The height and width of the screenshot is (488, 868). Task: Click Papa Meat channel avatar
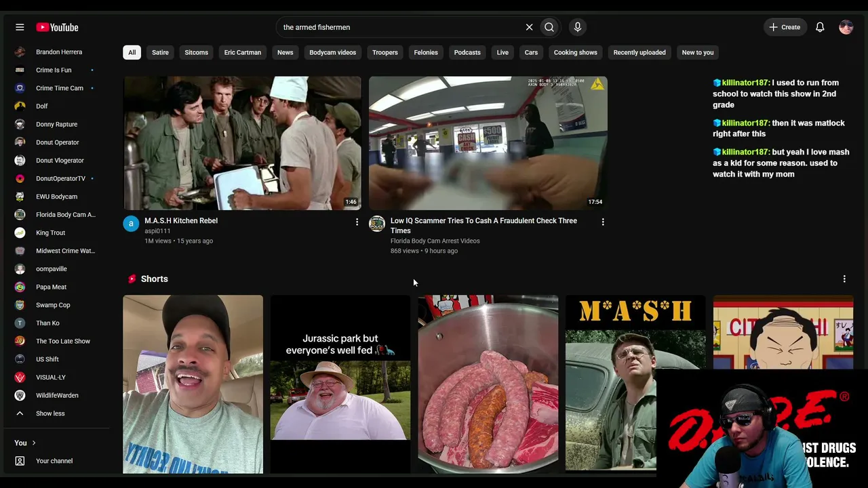[20, 287]
